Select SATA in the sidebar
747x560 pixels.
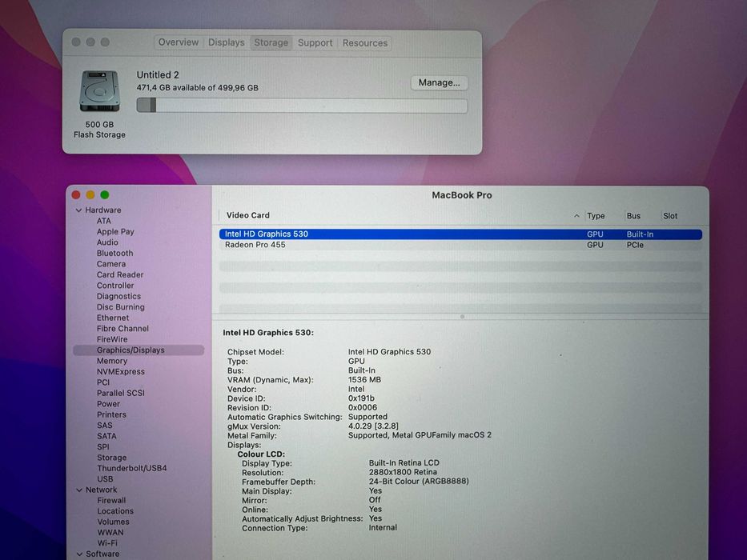[106, 436]
